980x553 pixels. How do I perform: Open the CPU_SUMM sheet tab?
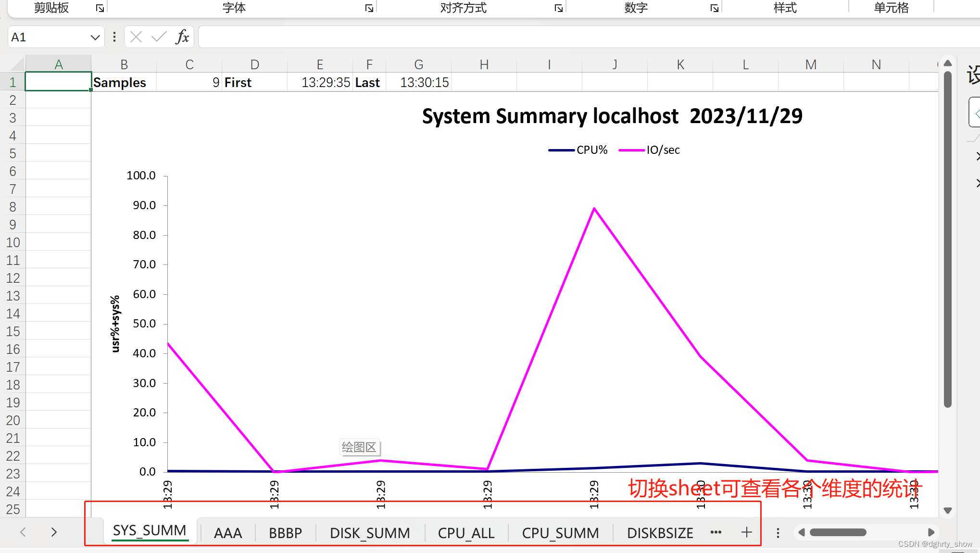point(560,533)
